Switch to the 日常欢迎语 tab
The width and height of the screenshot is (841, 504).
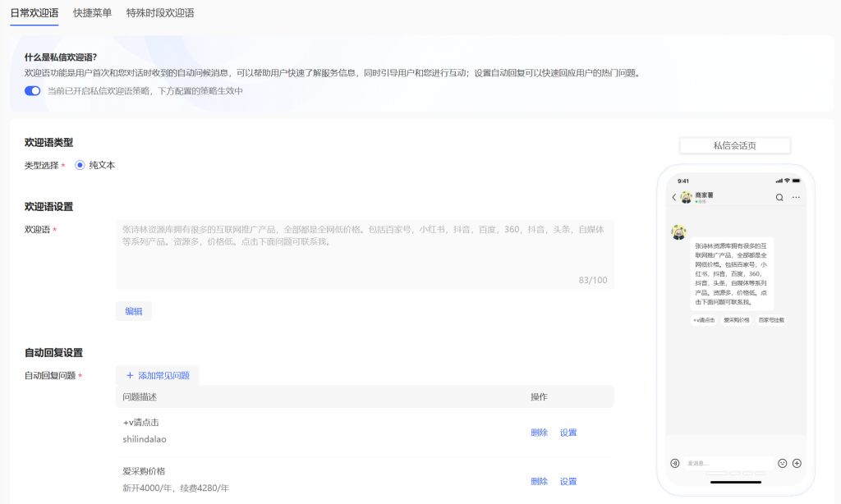coord(34,13)
